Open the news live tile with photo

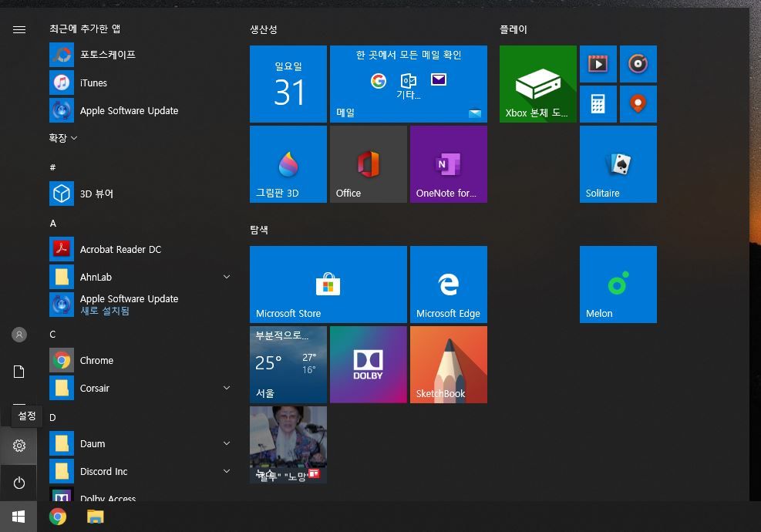(x=288, y=445)
